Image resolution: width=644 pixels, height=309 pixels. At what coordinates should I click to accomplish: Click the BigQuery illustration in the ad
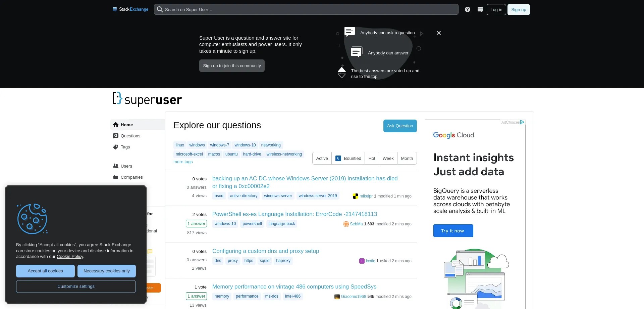(476, 279)
